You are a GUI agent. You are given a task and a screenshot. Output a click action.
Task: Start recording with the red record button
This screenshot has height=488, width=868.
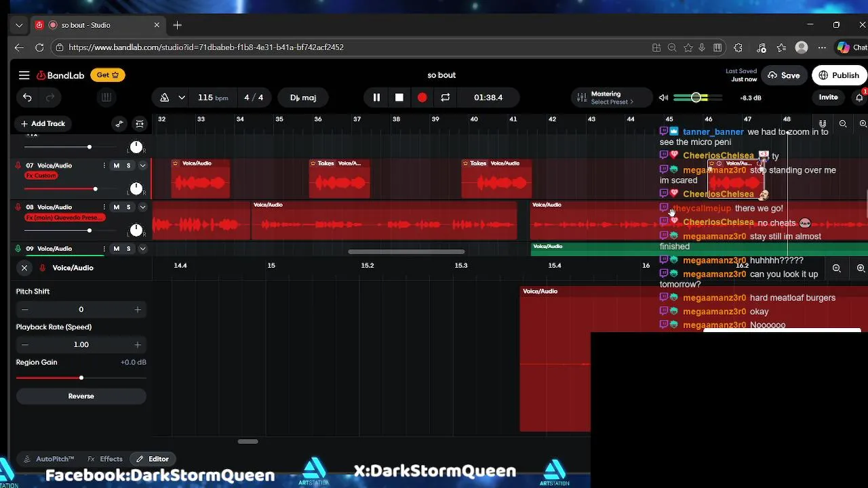point(422,98)
